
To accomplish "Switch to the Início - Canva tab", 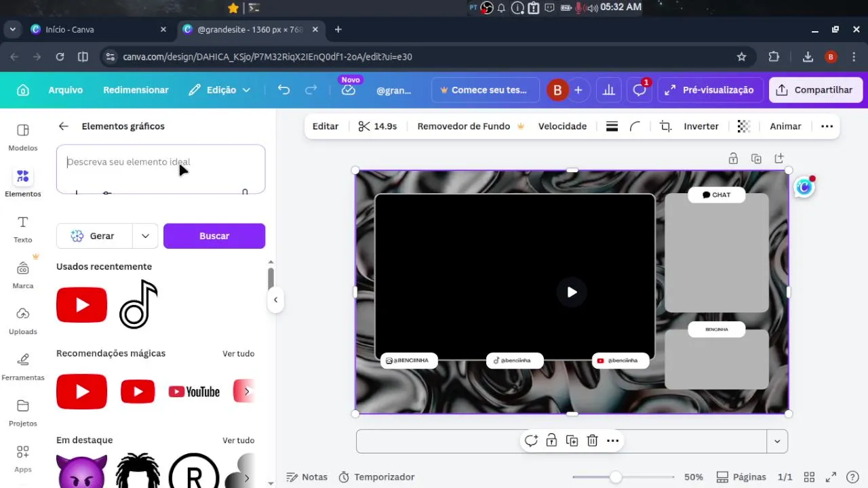I will tap(99, 29).
